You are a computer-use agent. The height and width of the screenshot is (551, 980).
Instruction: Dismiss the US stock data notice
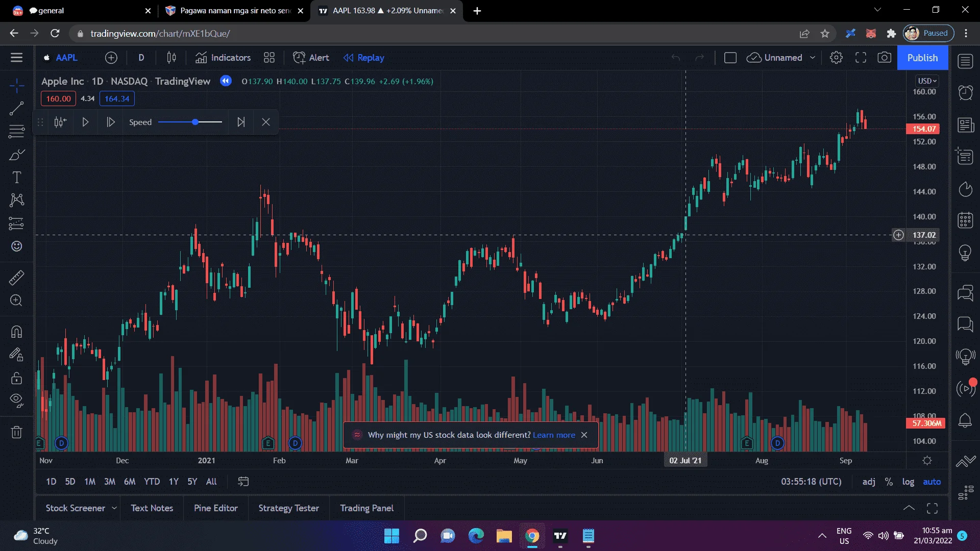(584, 435)
